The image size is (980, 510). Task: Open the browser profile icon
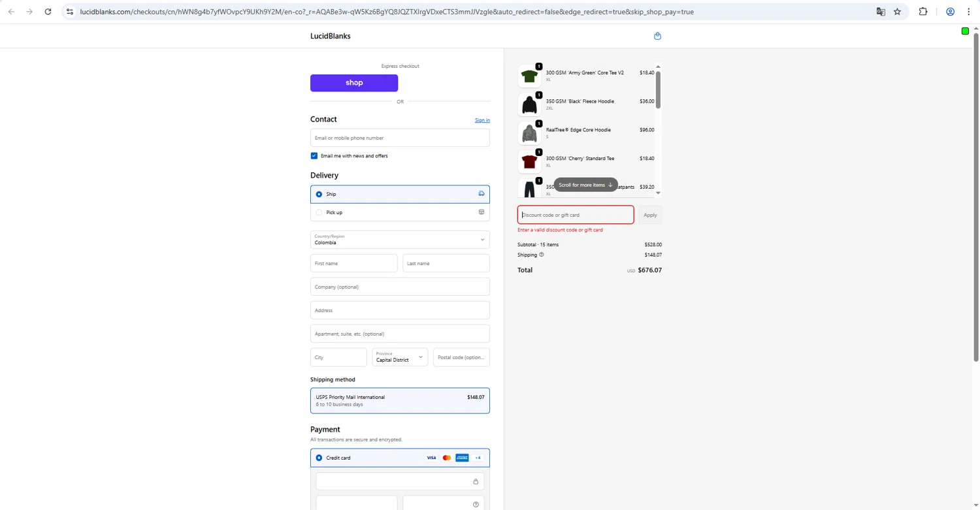pos(951,12)
